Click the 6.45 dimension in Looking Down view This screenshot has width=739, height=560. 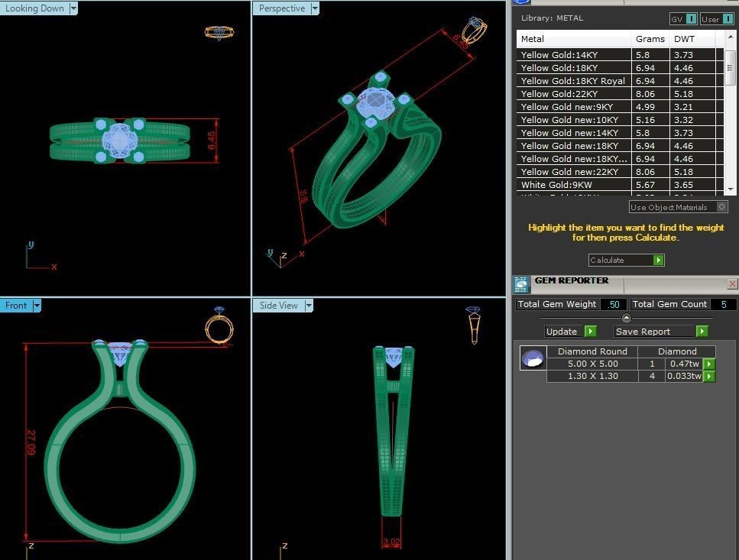(211, 141)
